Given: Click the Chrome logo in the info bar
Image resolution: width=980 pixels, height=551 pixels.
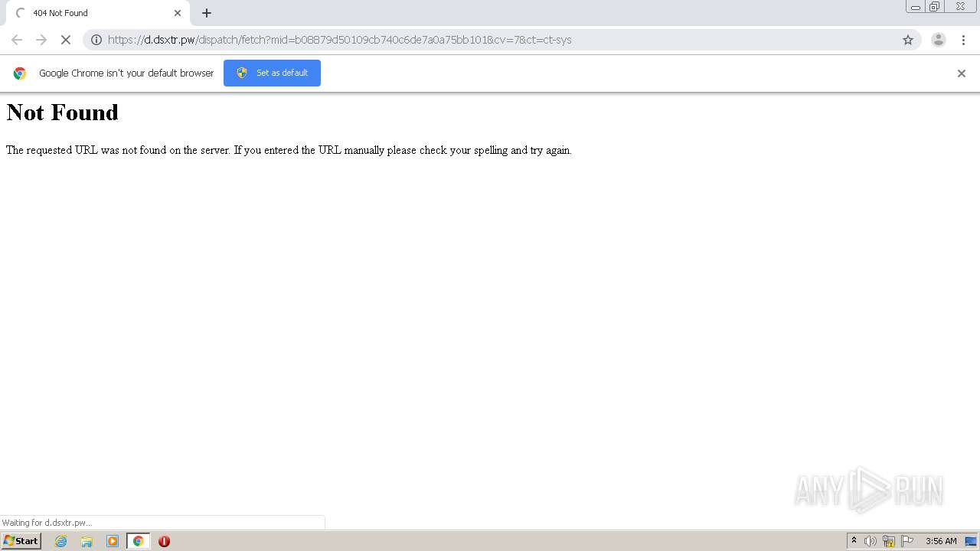Looking at the screenshot, I should point(20,73).
